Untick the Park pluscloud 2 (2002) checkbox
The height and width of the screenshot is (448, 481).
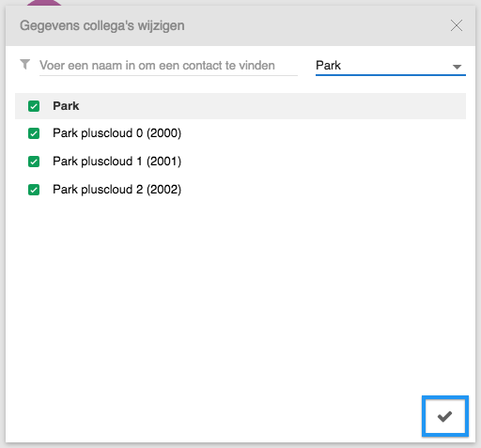(34, 190)
